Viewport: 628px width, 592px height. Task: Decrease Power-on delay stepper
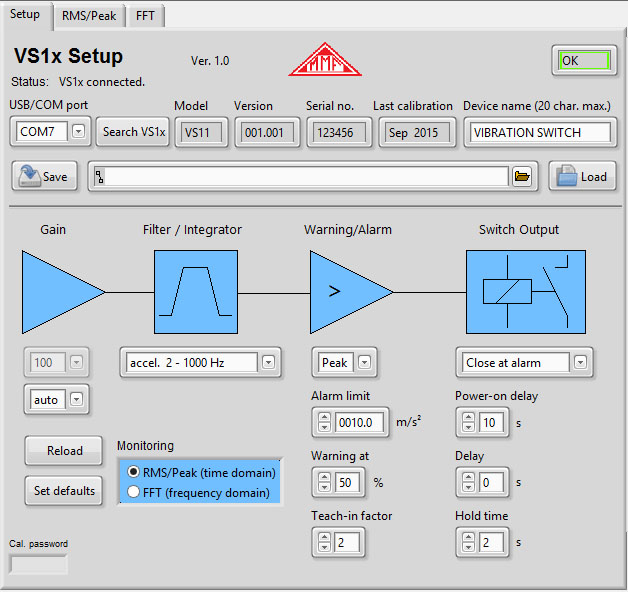[x=468, y=427]
